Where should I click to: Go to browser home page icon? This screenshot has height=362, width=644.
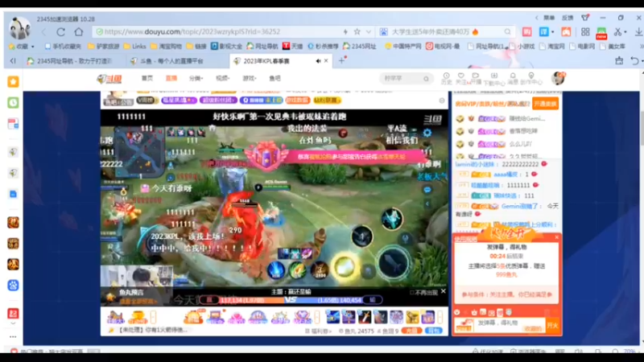[79, 31]
